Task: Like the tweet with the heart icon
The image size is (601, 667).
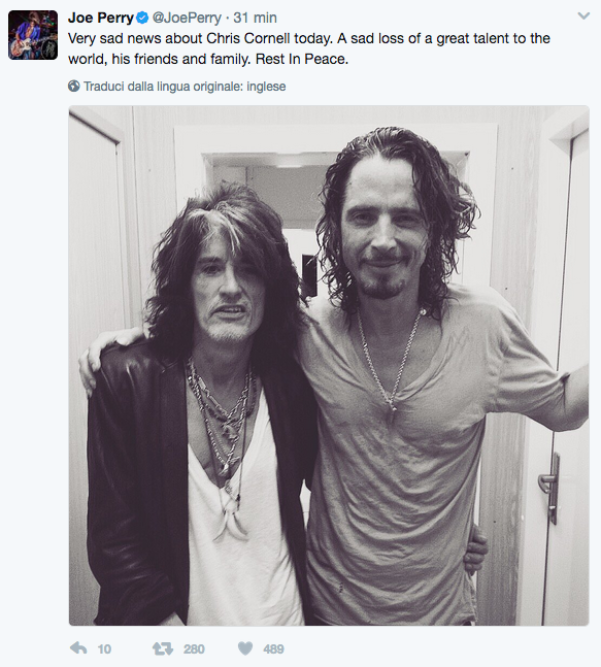Action: coord(245,648)
